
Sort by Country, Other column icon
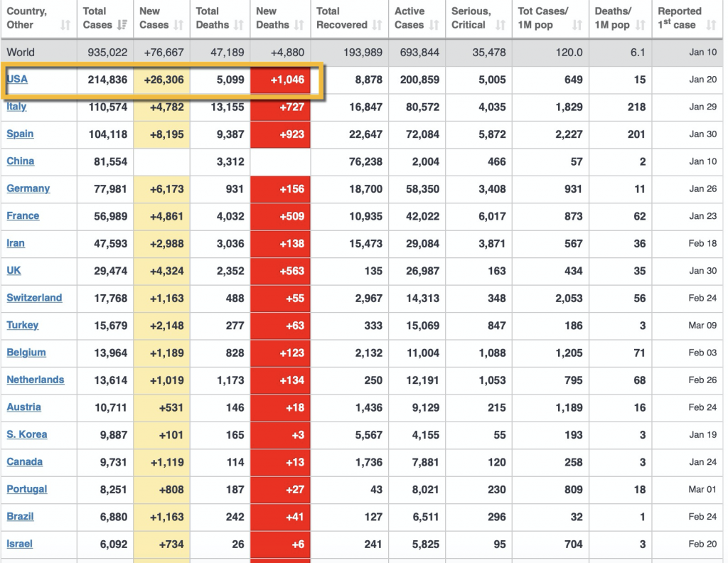pyautogui.click(x=65, y=25)
